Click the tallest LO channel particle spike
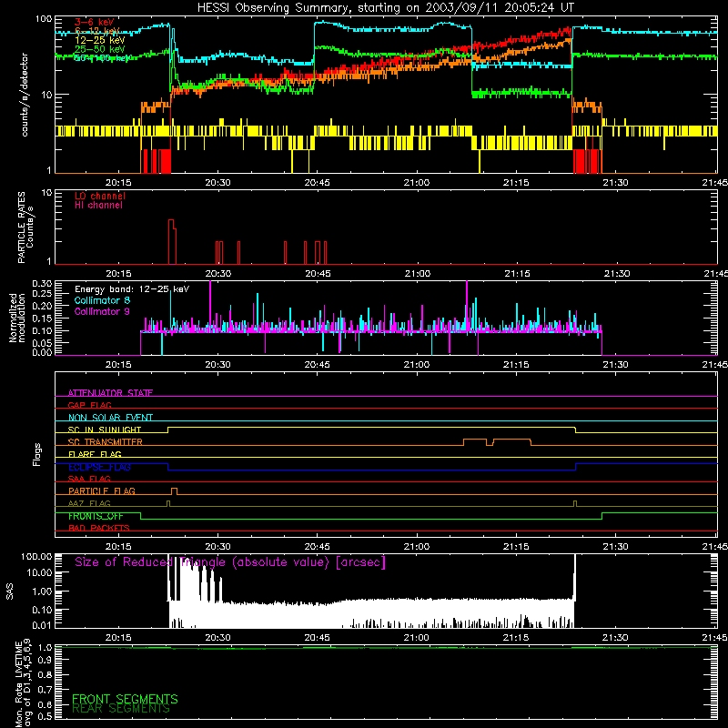 click(171, 241)
